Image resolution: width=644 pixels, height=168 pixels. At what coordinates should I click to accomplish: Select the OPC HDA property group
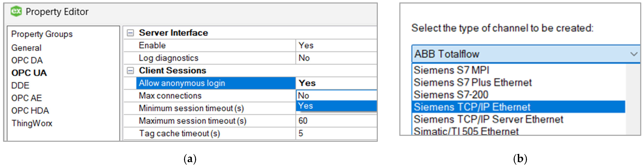click(30, 111)
